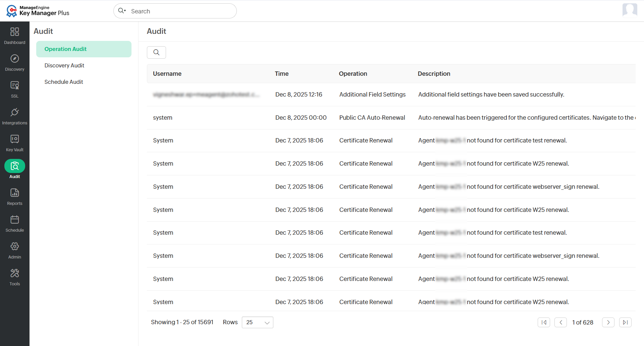This screenshot has width=644, height=346.
Task: Open the Rows per page dropdown
Action: (x=258, y=322)
